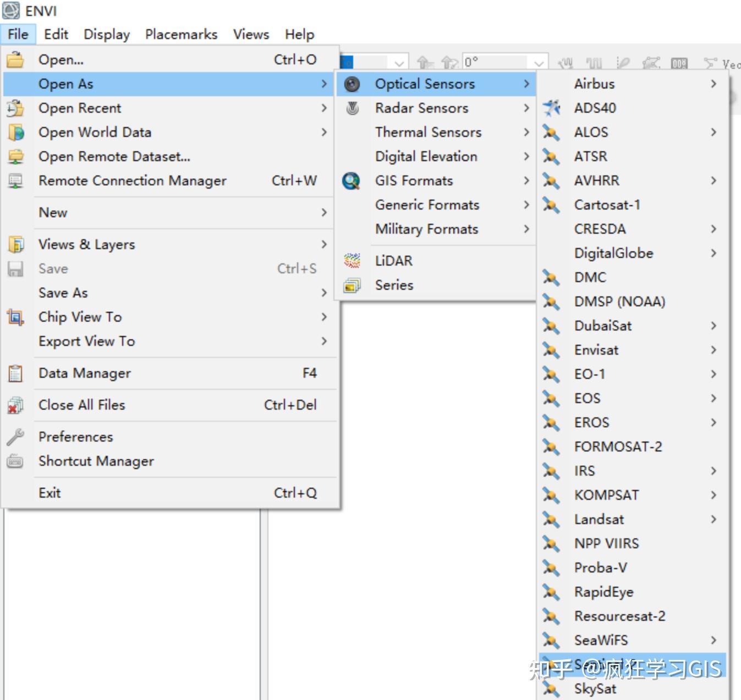Screen dimensions: 741x700
Task: Expand the DigitalGlobe submenu arrow
Action: (x=713, y=253)
